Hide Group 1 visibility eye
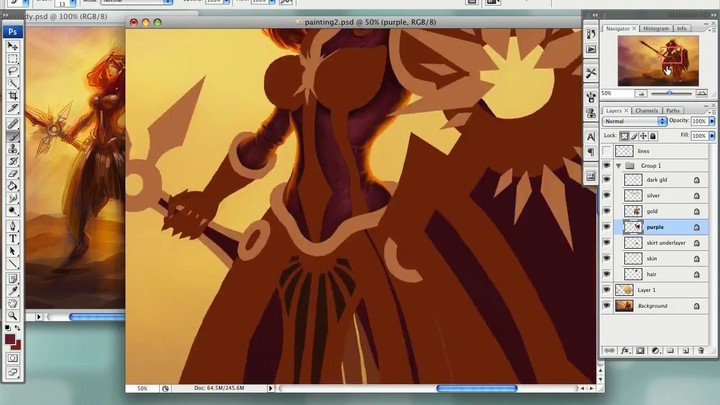Image resolution: width=720 pixels, height=405 pixels. [607, 165]
